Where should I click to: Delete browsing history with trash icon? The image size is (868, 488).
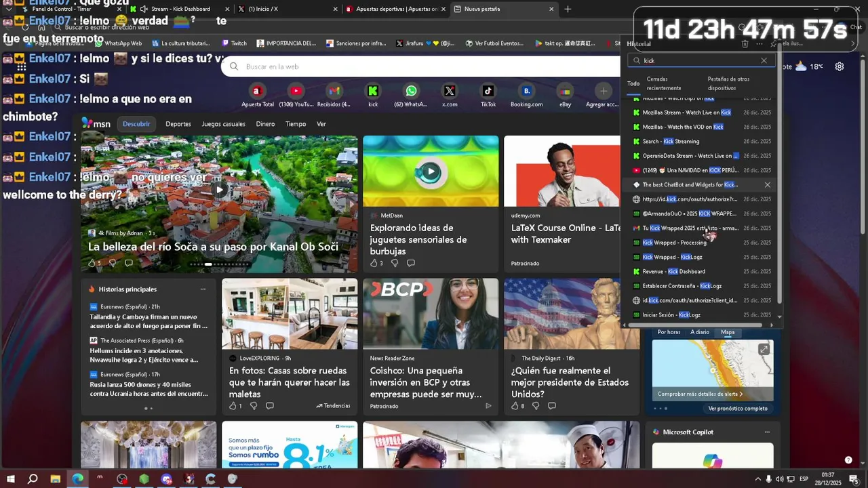pyautogui.click(x=745, y=44)
